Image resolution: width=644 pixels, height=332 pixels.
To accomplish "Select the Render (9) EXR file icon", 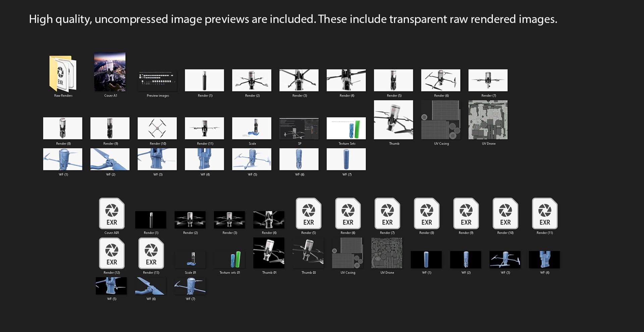I will [x=466, y=213].
